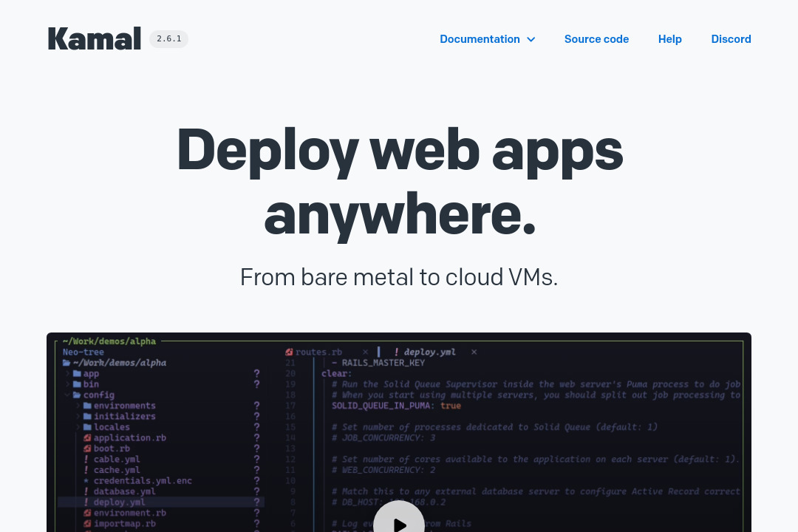The height and width of the screenshot is (532, 798).
Task: Open the Discord link
Action: [x=731, y=39]
